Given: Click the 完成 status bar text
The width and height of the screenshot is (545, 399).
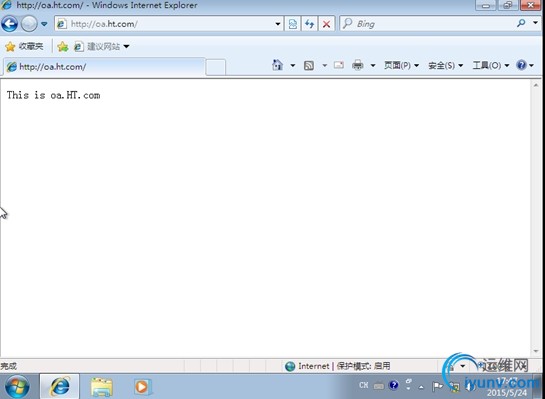Looking at the screenshot, I should pyautogui.click(x=9, y=366).
